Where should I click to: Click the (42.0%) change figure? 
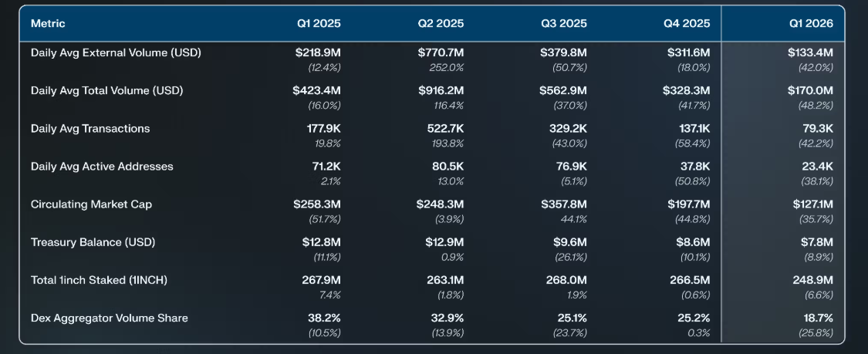click(816, 67)
